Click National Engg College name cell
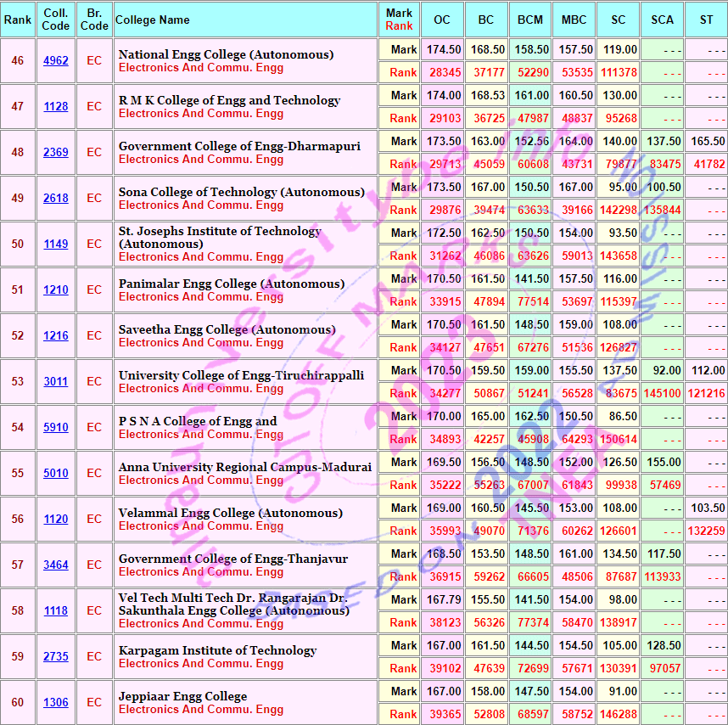 226,54
